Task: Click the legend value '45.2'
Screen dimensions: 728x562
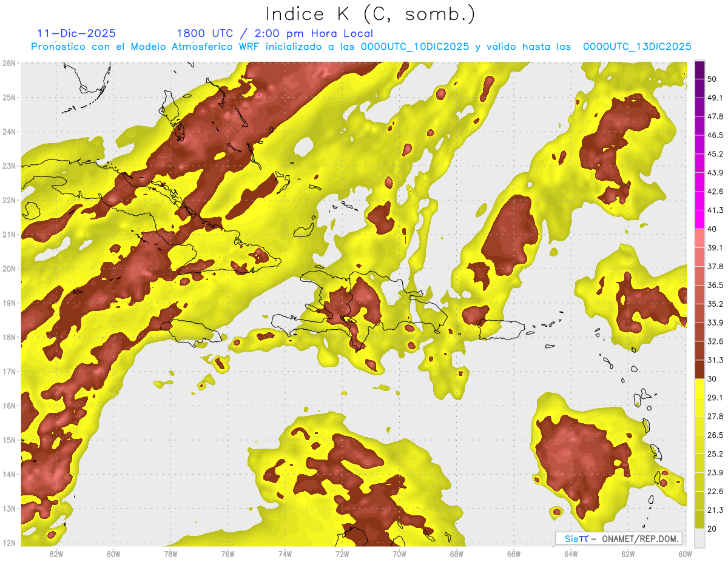Action: (715, 154)
